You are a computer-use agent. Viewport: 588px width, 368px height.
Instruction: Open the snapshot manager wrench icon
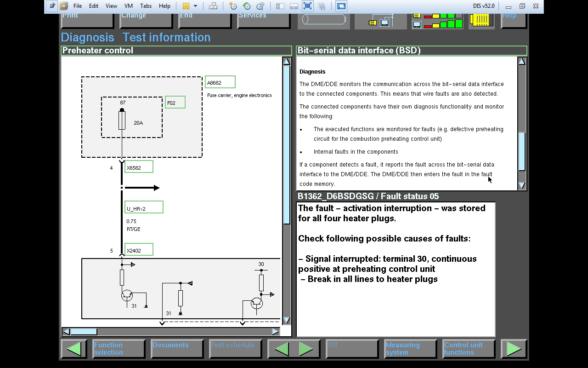click(x=260, y=6)
